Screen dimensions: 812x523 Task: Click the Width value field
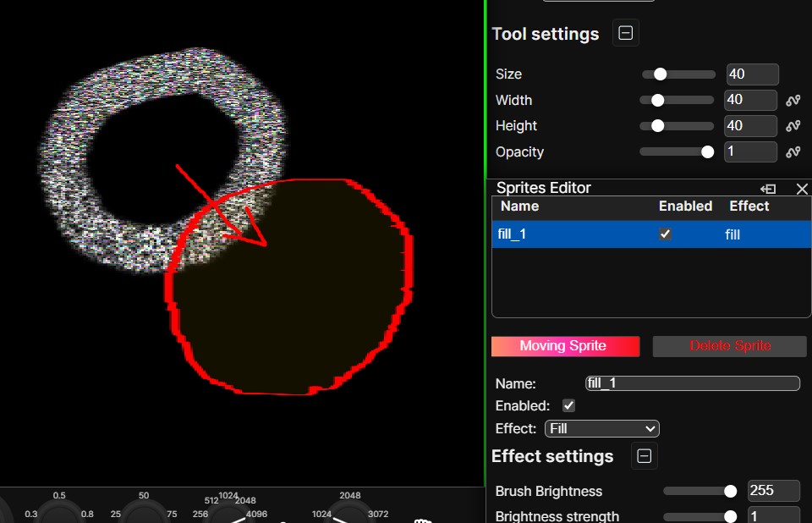[750, 100]
